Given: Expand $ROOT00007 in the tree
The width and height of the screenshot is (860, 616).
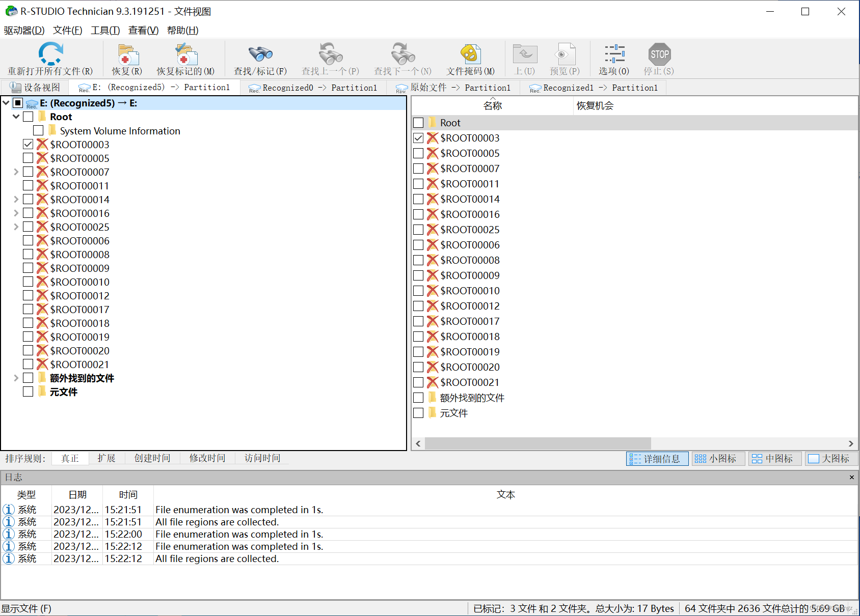Looking at the screenshot, I should tap(16, 172).
